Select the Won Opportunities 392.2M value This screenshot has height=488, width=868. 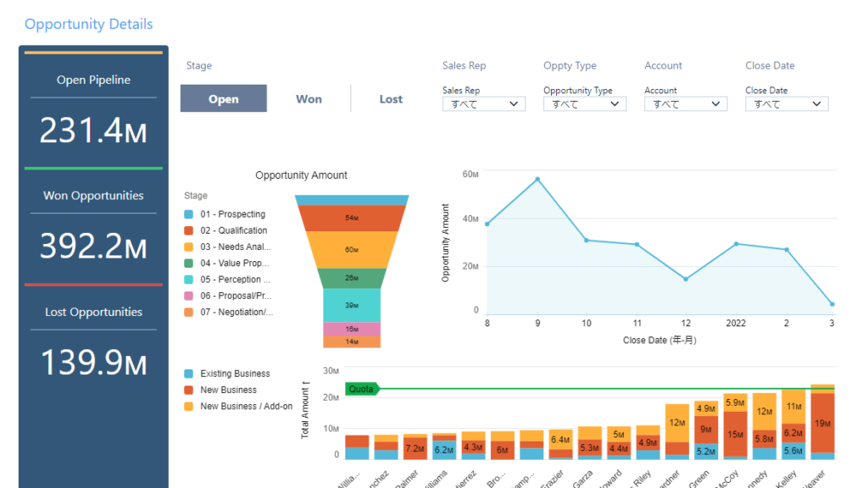click(x=93, y=247)
